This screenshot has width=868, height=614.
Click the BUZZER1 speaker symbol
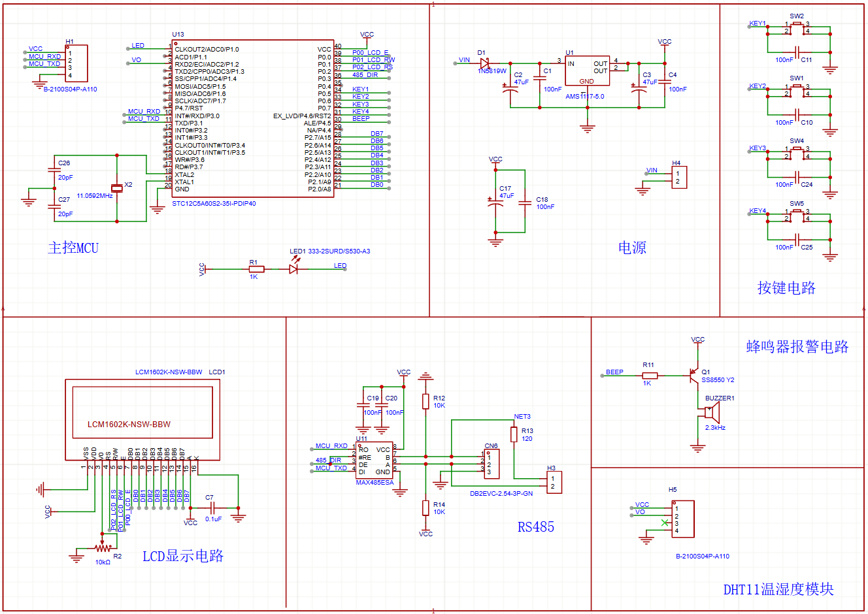712,413
